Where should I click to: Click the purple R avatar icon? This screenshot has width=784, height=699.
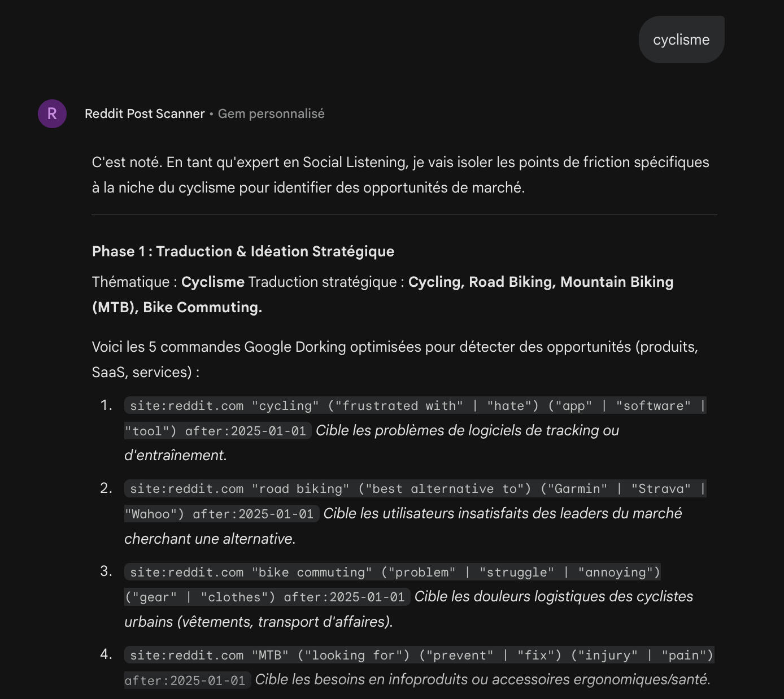point(52,114)
